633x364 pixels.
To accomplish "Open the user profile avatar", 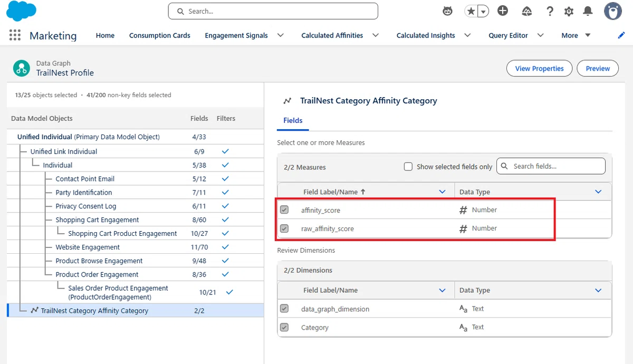I will click(613, 11).
